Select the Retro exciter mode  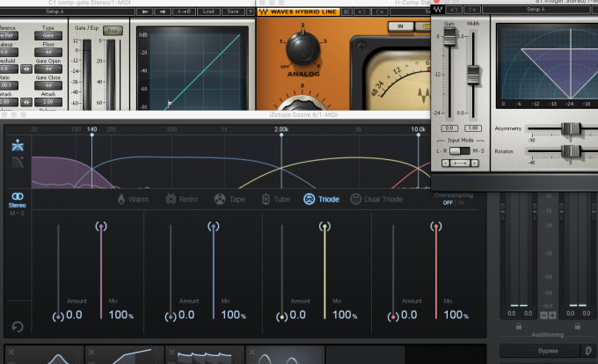(182, 199)
